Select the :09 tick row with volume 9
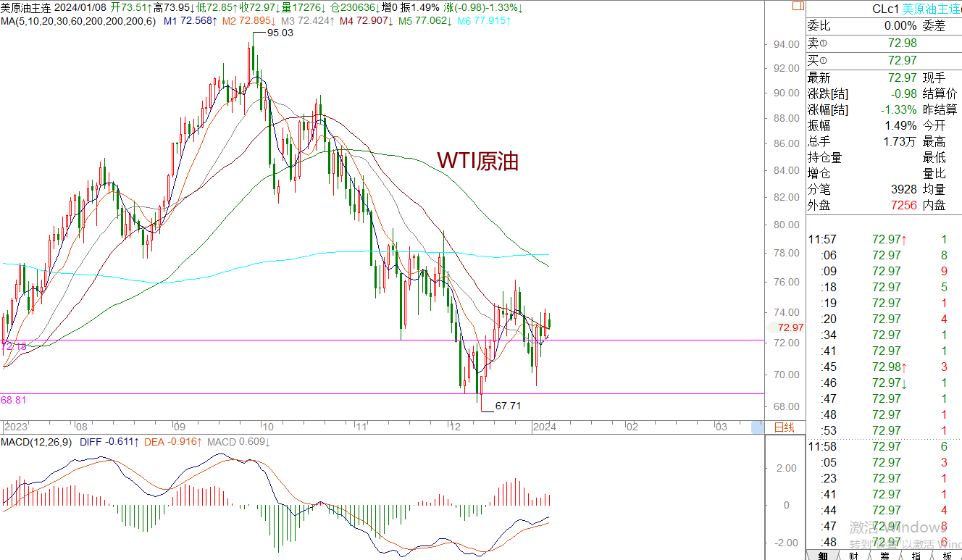Screen dimensions: 962x560 884,271
